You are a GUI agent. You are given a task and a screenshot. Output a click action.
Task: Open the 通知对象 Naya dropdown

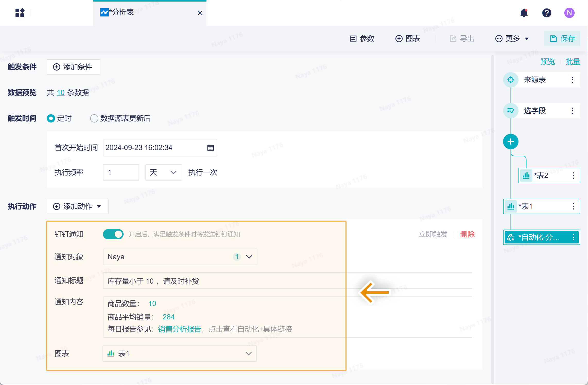180,257
